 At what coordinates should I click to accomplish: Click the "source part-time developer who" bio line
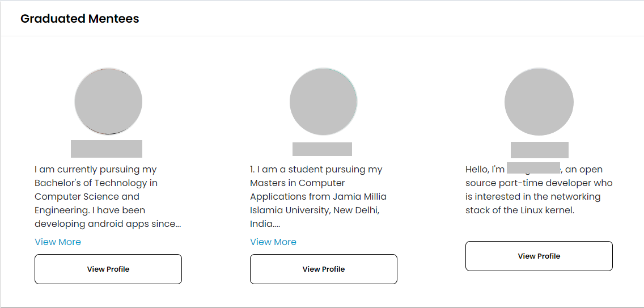(x=539, y=183)
